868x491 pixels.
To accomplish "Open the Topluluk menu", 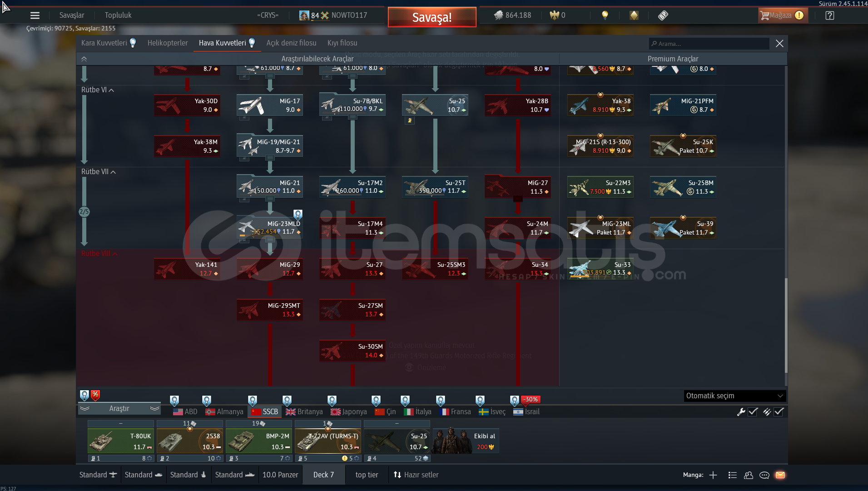I will pos(118,15).
